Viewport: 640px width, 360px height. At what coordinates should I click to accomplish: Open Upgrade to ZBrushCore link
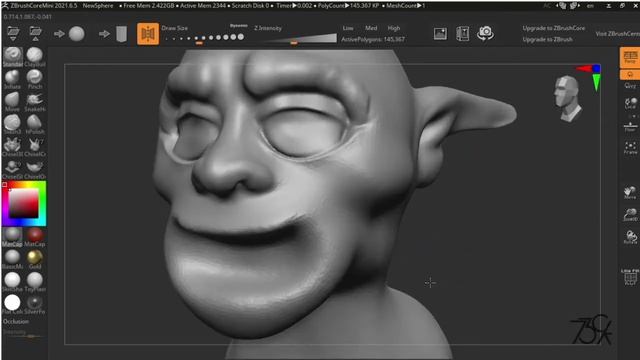tap(553, 28)
